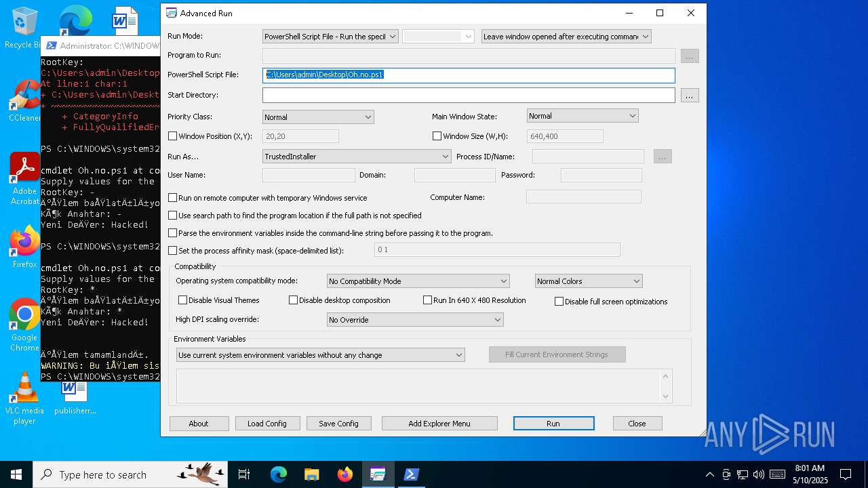The width and height of the screenshot is (868, 488).
Task: Launch Firefox desktop shortcut
Action: coord(25,247)
